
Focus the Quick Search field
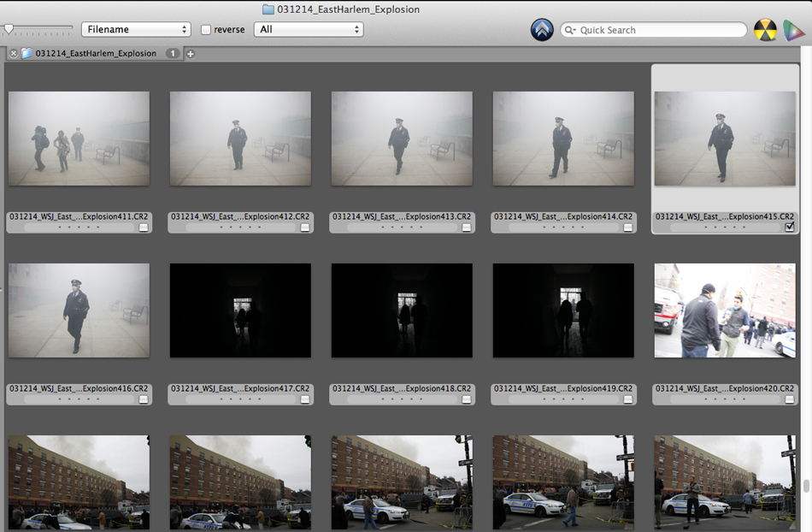tap(654, 30)
